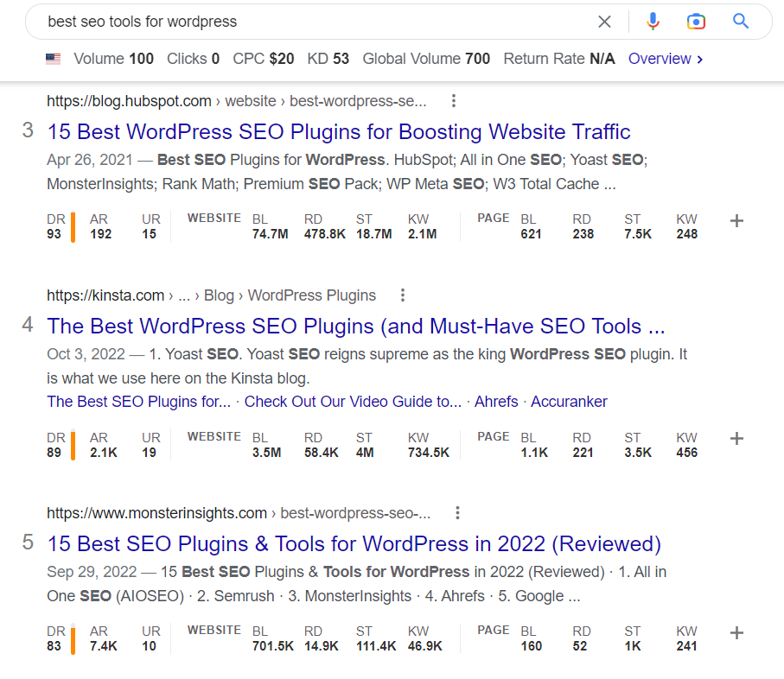
Task: Open the keyword Overview link
Action: click(666, 59)
